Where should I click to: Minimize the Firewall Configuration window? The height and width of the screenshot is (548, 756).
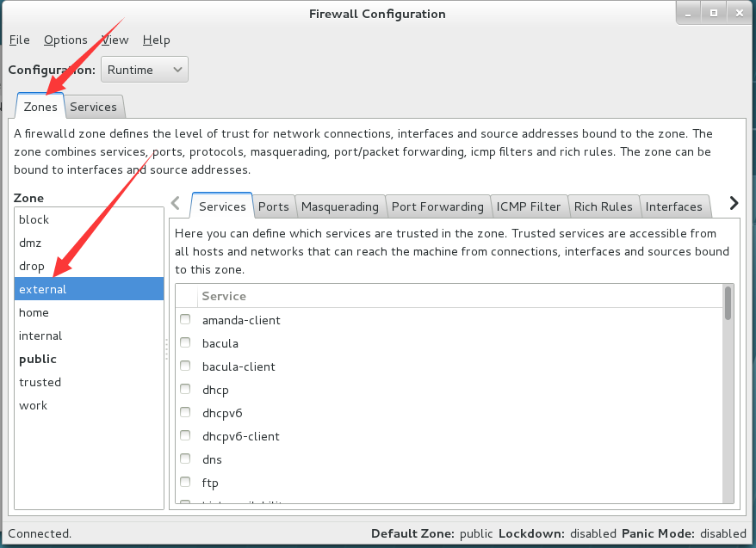pyautogui.click(x=688, y=14)
